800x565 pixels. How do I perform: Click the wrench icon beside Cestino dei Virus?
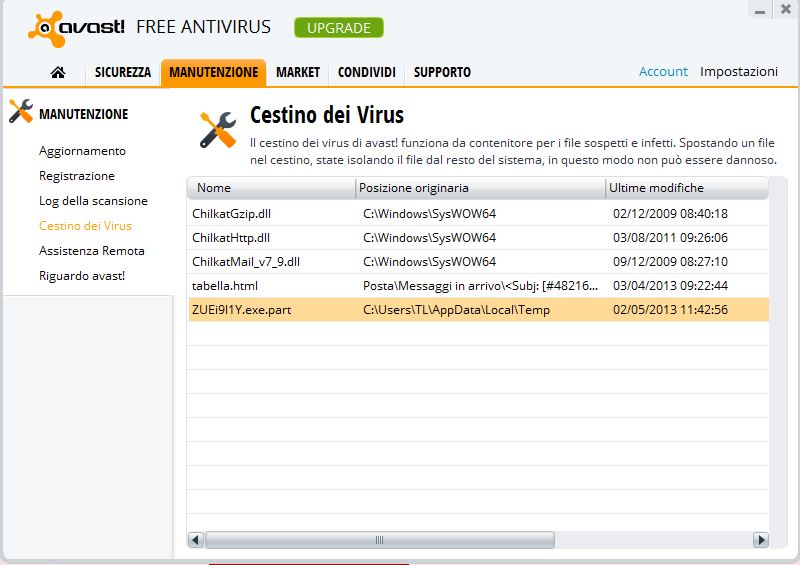click(218, 130)
